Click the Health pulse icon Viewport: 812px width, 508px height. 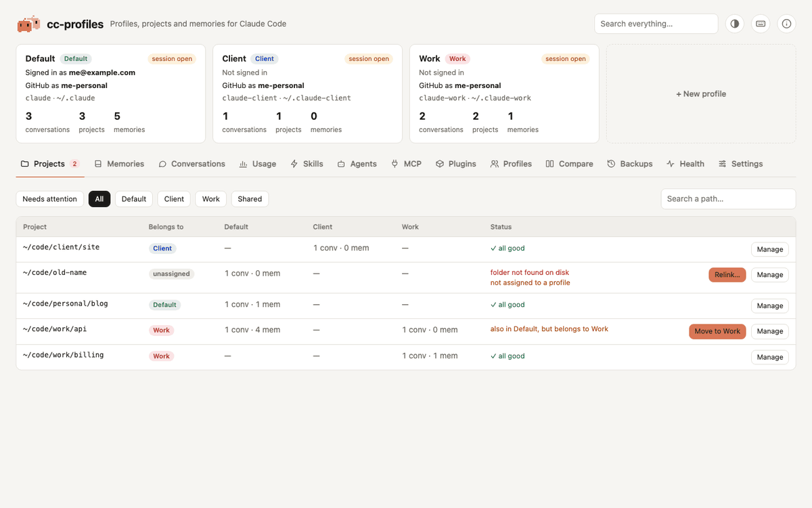(671, 164)
